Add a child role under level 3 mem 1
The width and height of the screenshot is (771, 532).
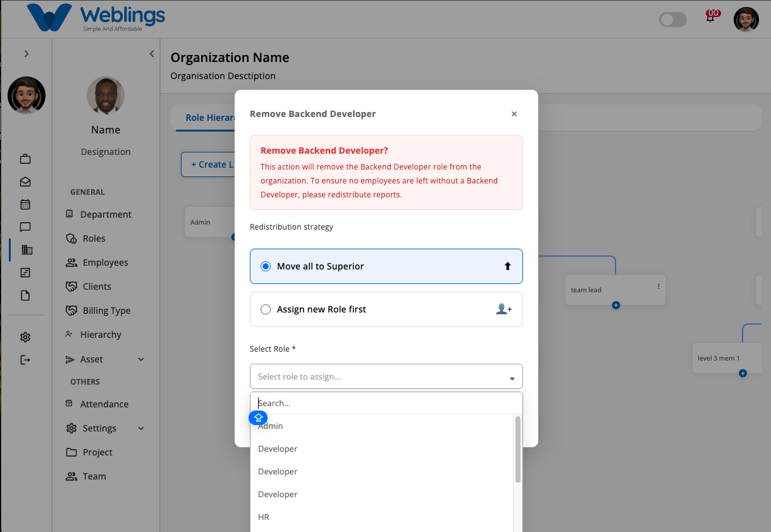[x=743, y=373]
